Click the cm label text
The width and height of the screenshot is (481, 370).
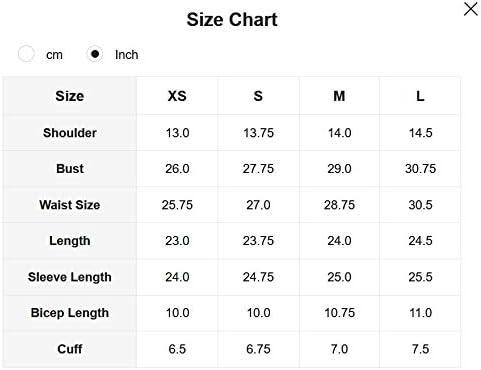point(54,55)
